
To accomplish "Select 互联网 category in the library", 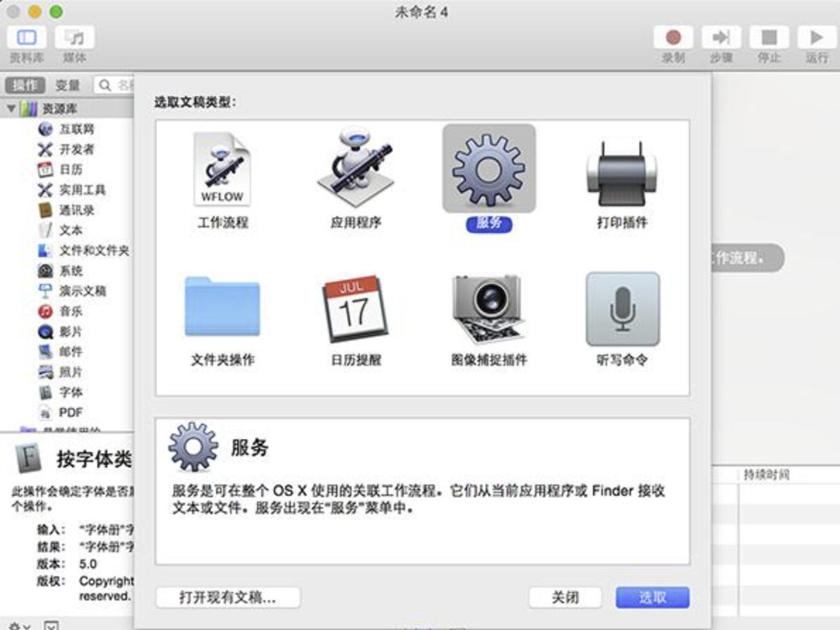I will (x=66, y=129).
